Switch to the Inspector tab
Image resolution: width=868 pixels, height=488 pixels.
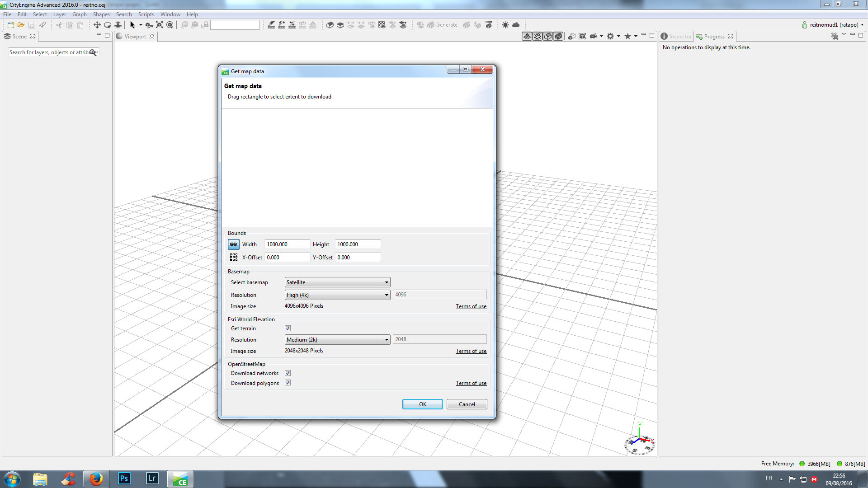[676, 36]
